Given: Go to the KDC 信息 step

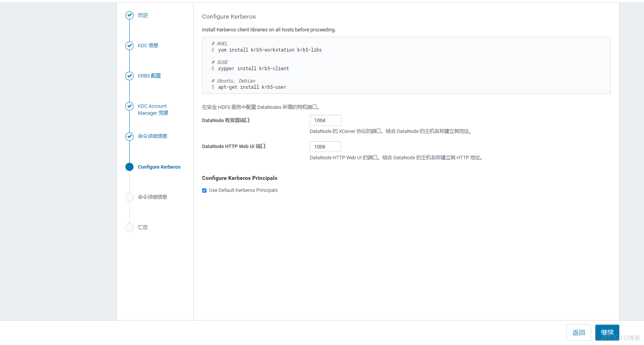Looking at the screenshot, I should (148, 45).
